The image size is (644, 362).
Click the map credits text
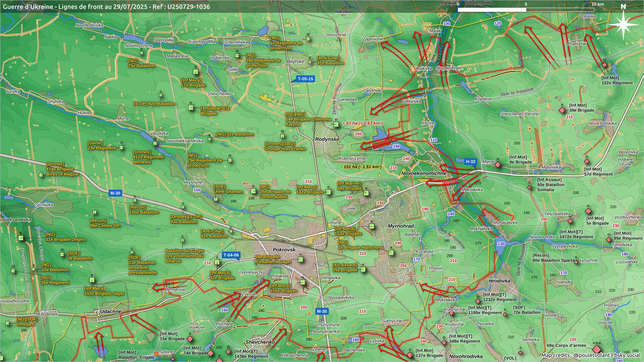[x=590, y=355]
